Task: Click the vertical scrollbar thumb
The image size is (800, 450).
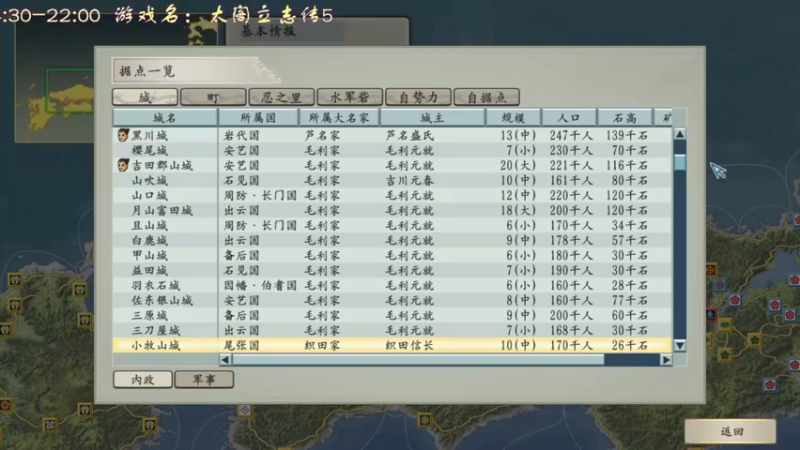Action: coord(680,162)
